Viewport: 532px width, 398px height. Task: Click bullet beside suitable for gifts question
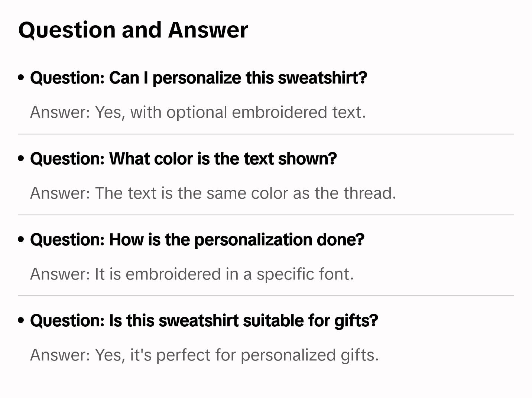[21, 320]
